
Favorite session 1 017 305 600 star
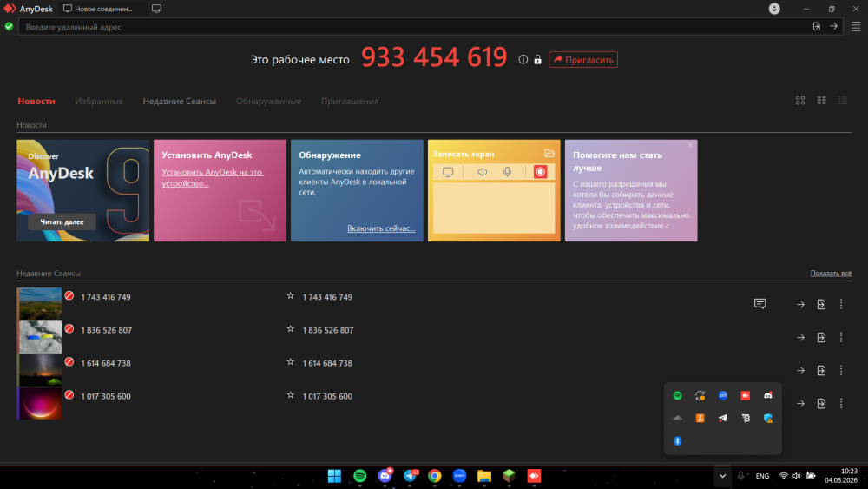pos(290,395)
